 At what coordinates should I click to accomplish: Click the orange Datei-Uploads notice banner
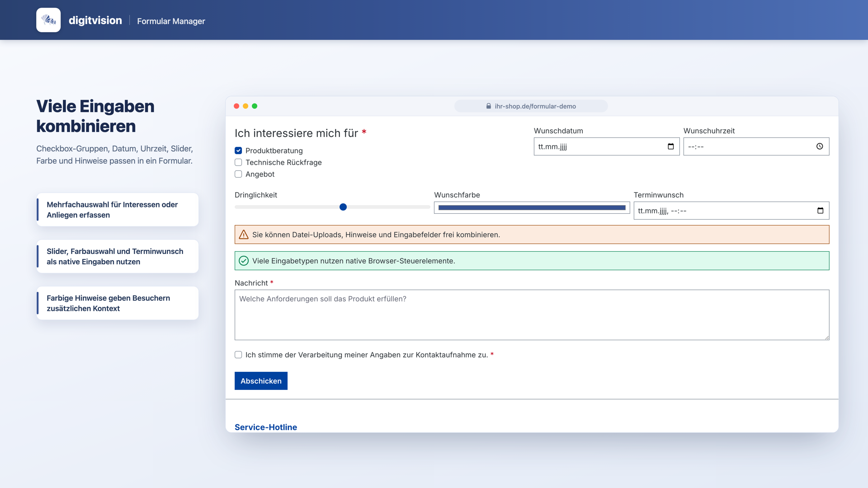click(x=532, y=235)
